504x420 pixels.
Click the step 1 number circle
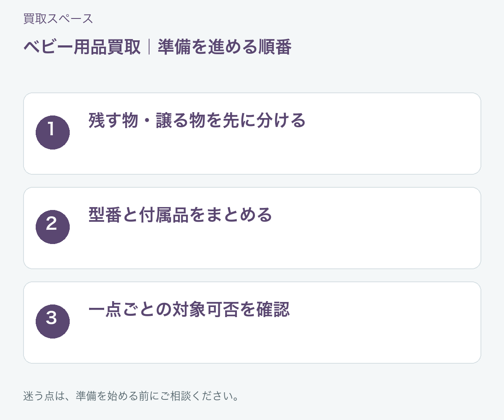[x=52, y=132]
